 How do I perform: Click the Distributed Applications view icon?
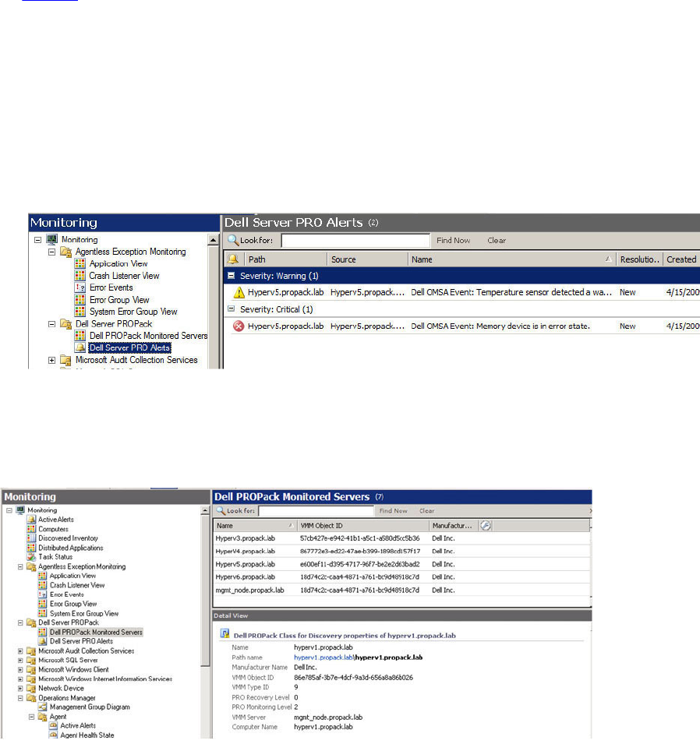click(x=31, y=548)
